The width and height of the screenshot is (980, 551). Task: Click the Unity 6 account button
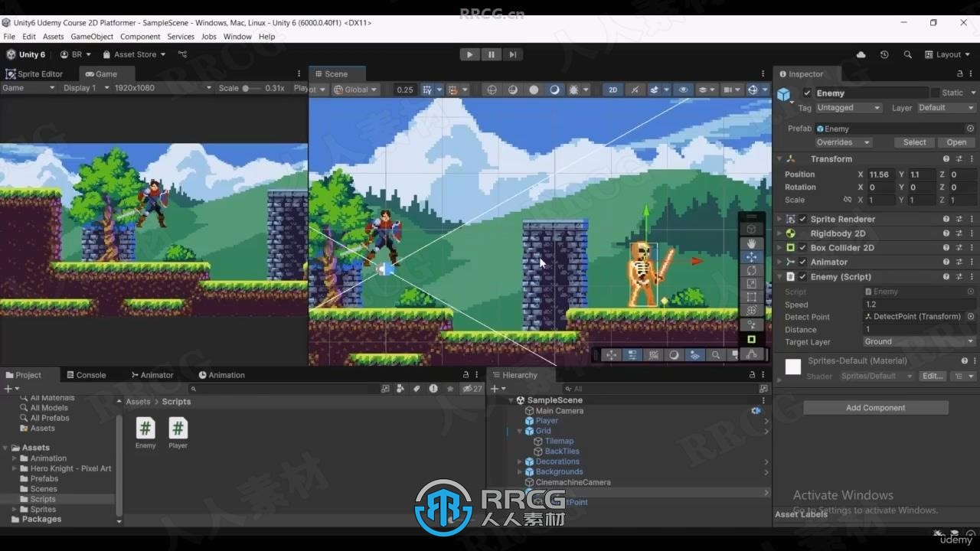coord(26,54)
